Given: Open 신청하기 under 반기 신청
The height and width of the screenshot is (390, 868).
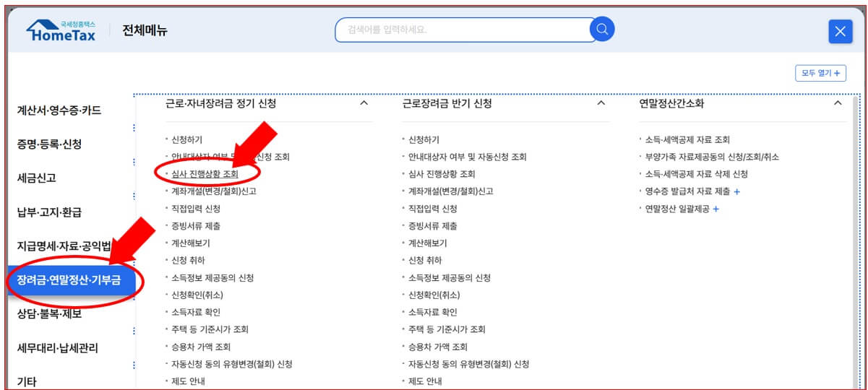Looking at the screenshot, I should coord(424,139).
